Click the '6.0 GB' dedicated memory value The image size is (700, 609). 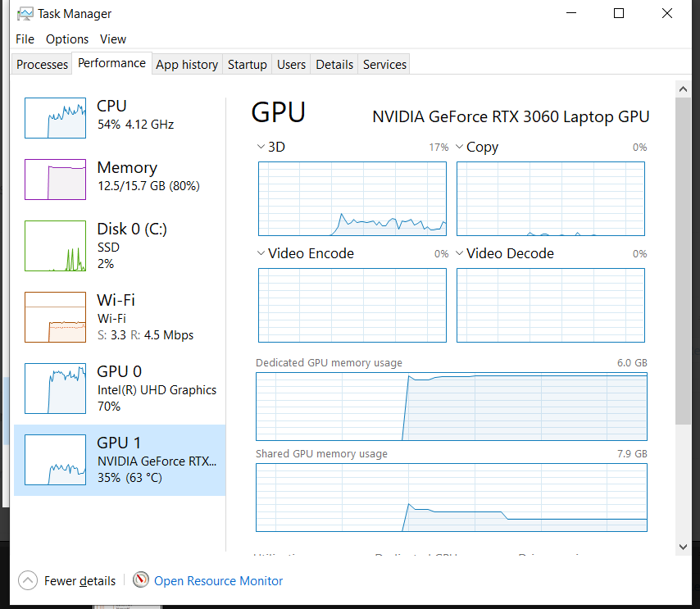632,362
